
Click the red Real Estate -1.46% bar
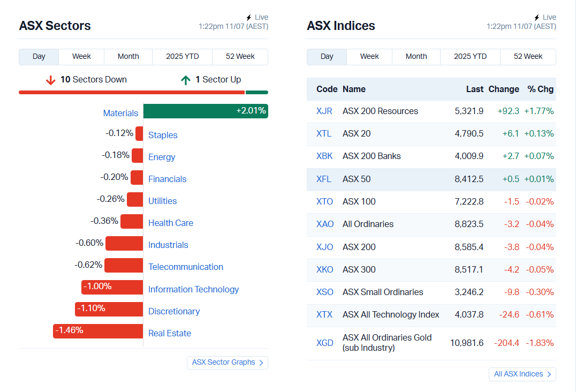coord(98,331)
